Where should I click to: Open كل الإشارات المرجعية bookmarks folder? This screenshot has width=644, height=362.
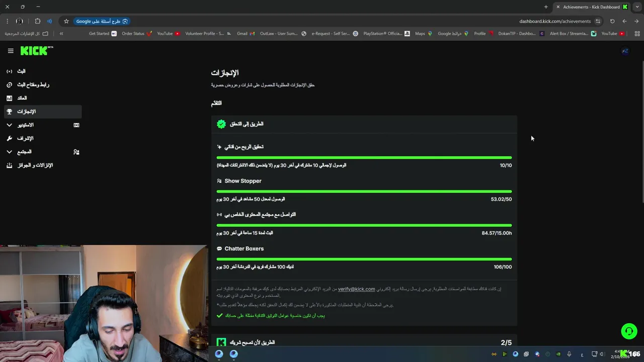[27, 34]
